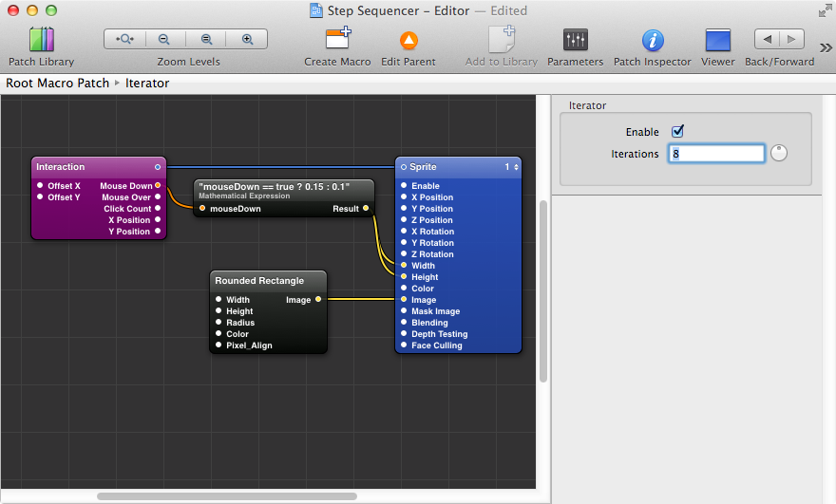Zoom out in Zoom Levels
The image size is (836, 504).
point(164,39)
